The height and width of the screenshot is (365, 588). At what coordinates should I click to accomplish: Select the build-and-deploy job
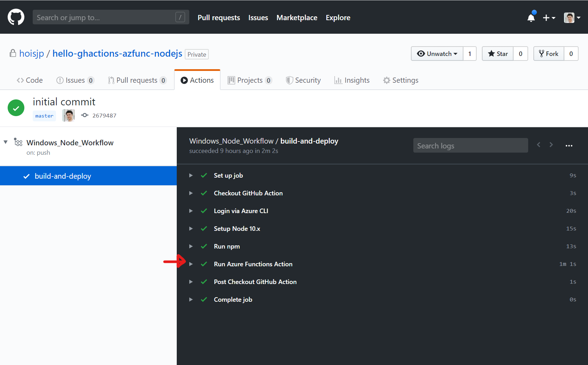pyautogui.click(x=88, y=176)
